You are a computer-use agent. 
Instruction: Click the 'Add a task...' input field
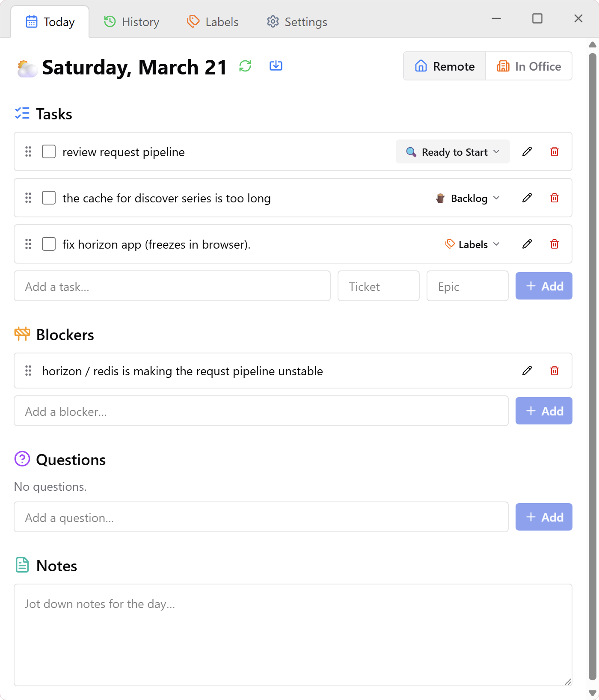172,286
